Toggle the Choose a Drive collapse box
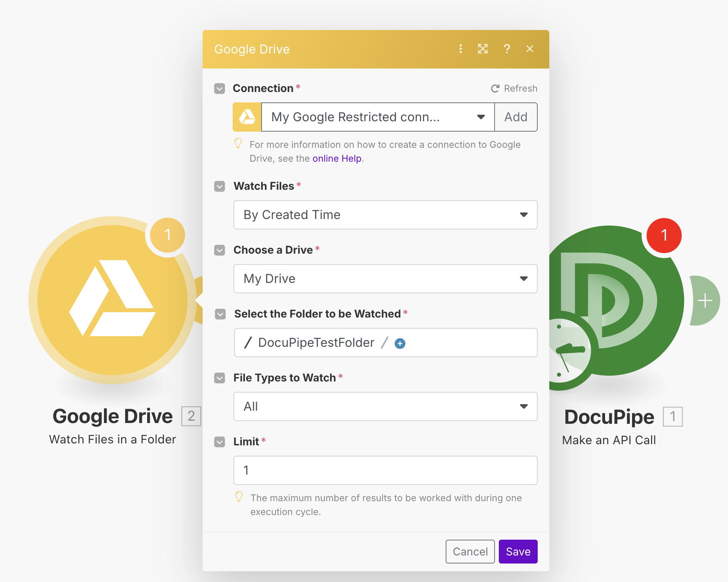Screen dimensions: 728x582 (220, 250)
